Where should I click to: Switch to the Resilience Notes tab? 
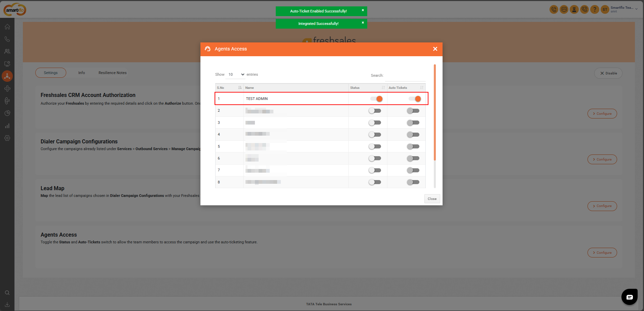coord(113,73)
